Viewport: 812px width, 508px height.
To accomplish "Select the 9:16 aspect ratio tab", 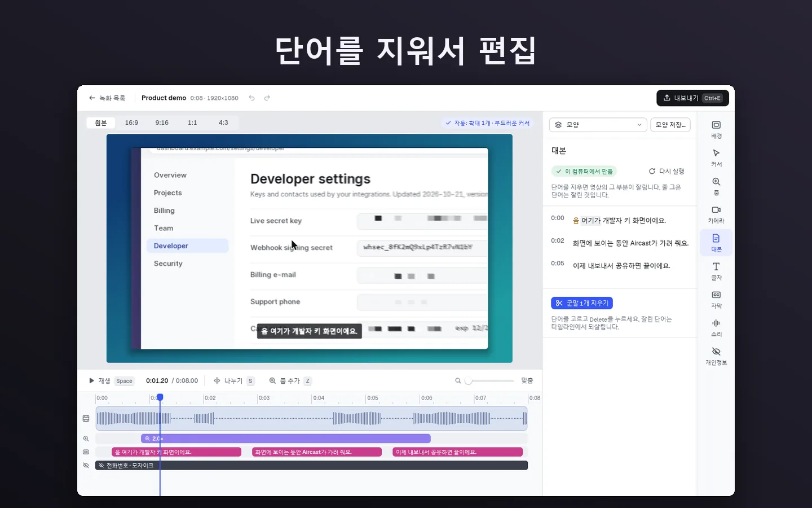I will click(162, 122).
